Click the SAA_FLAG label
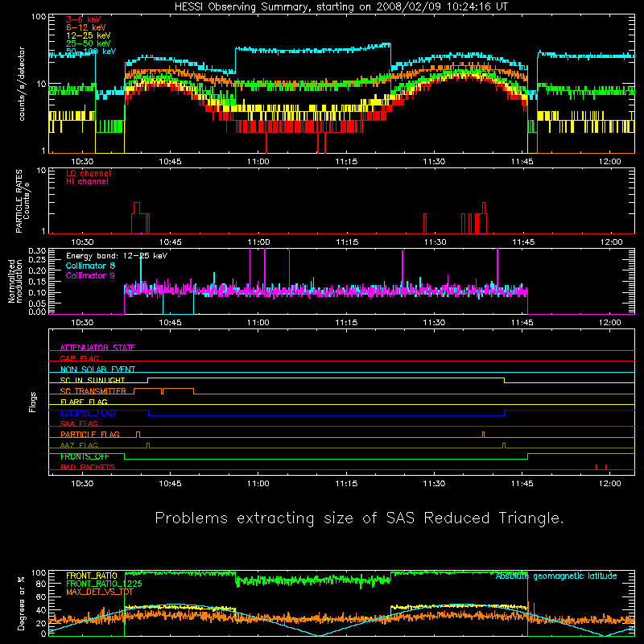The width and height of the screenshot is (644, 644). (x=79, y=423)
